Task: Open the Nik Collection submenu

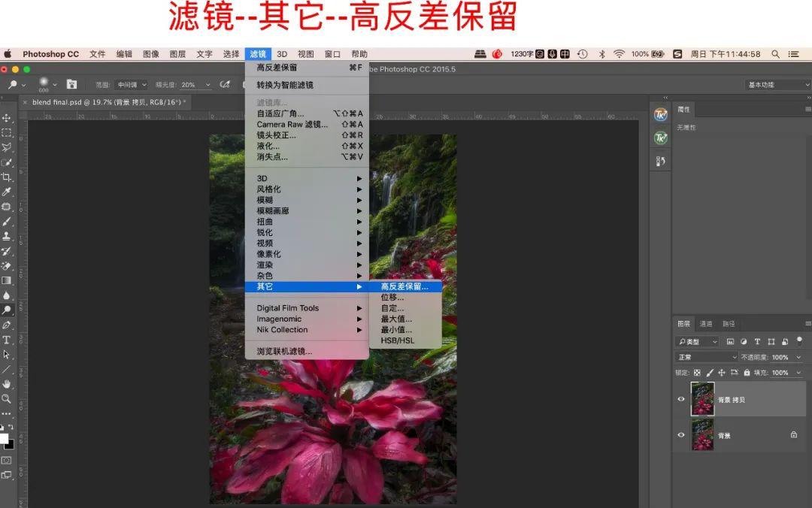Action: click(307, 330)
